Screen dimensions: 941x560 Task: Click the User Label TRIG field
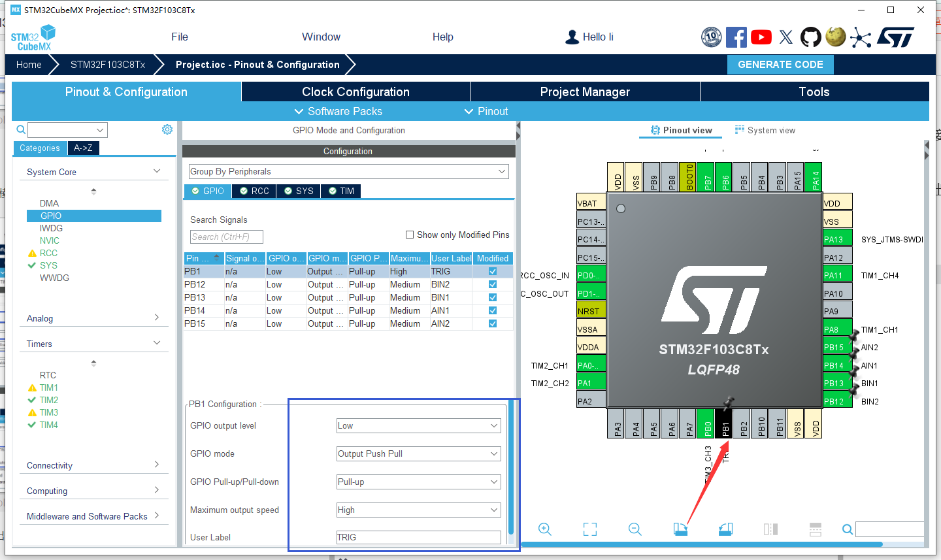418,537
